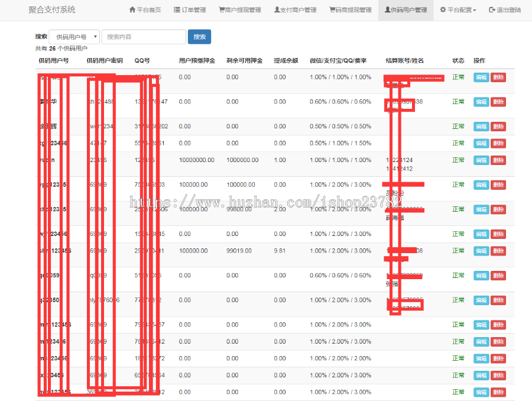This screenshot has height=401, width=532.
Task: Click the 用户预缴押金 column header
Action: (x=197, y=60)
